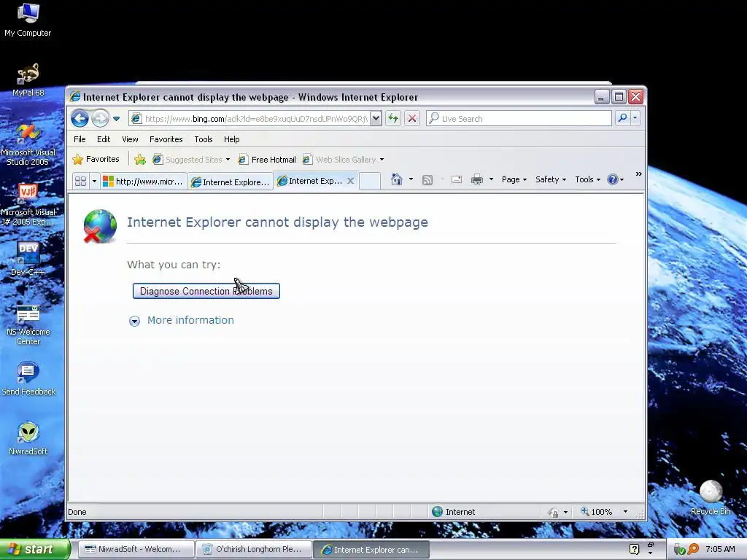
Task: Refresh the page with the green arrows
Action: 393,118
